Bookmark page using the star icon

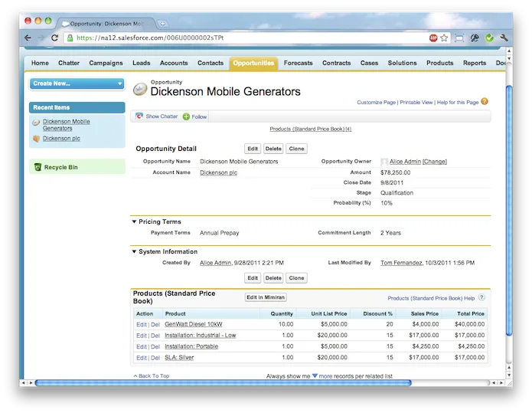pyautogui.click(x=444, y=38)
